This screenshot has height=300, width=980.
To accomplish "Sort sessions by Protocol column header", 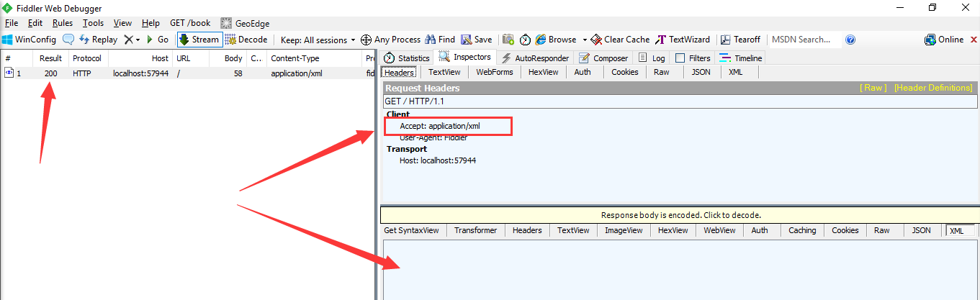I will [88, 58].
